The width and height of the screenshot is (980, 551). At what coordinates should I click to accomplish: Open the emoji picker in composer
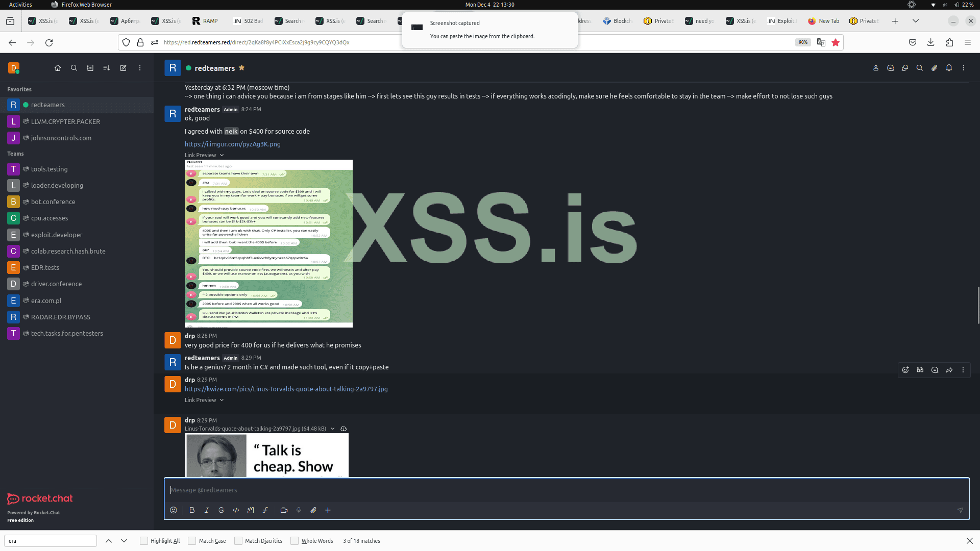point(174,510)
